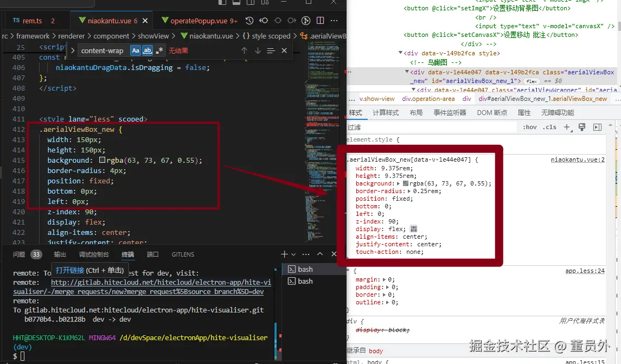Toggle the :hov element state button
The width and height of the screenshot is (621, 364).
click(x=529, y=127)
